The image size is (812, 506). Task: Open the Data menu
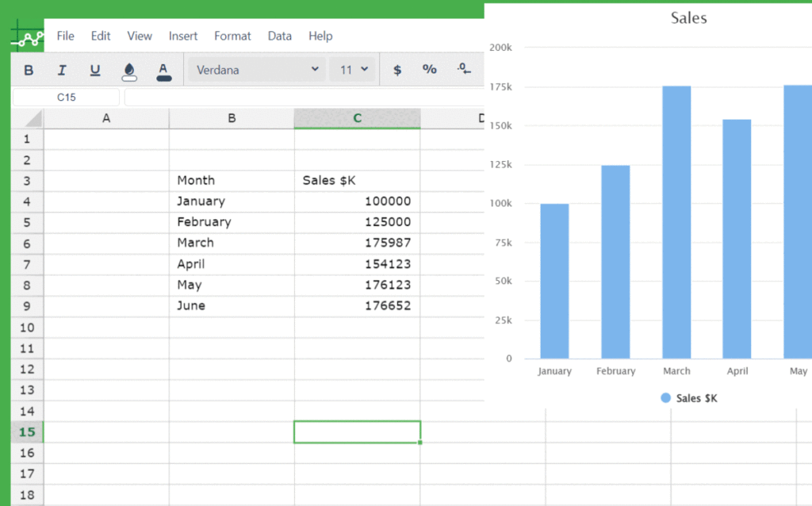coord(279,36)
